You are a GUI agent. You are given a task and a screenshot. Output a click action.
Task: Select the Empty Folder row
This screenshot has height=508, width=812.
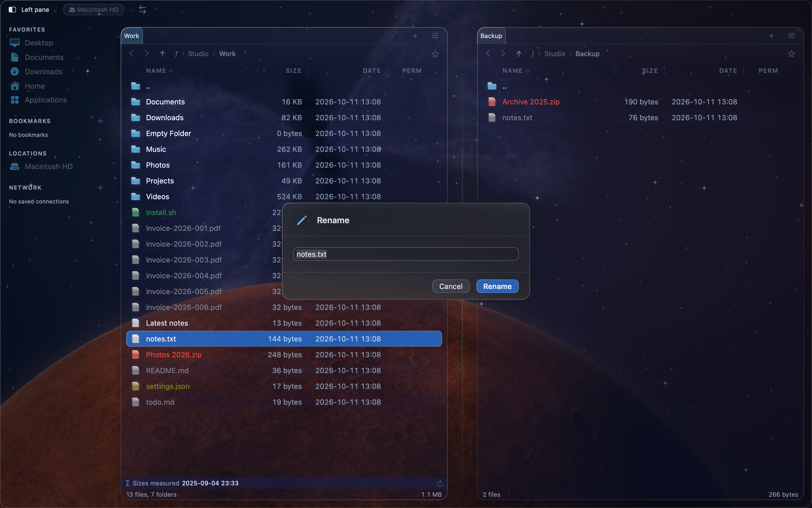(284, 133)
